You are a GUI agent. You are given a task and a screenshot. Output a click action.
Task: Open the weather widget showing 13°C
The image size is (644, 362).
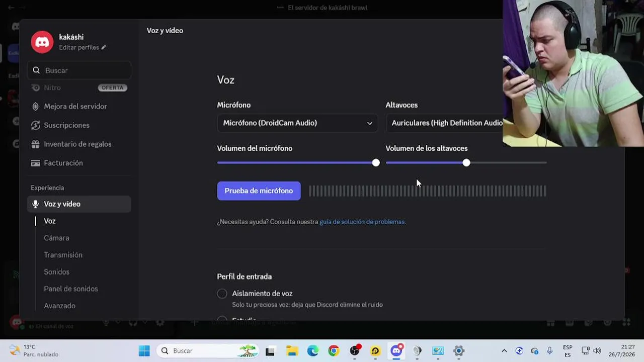(34, 350)
